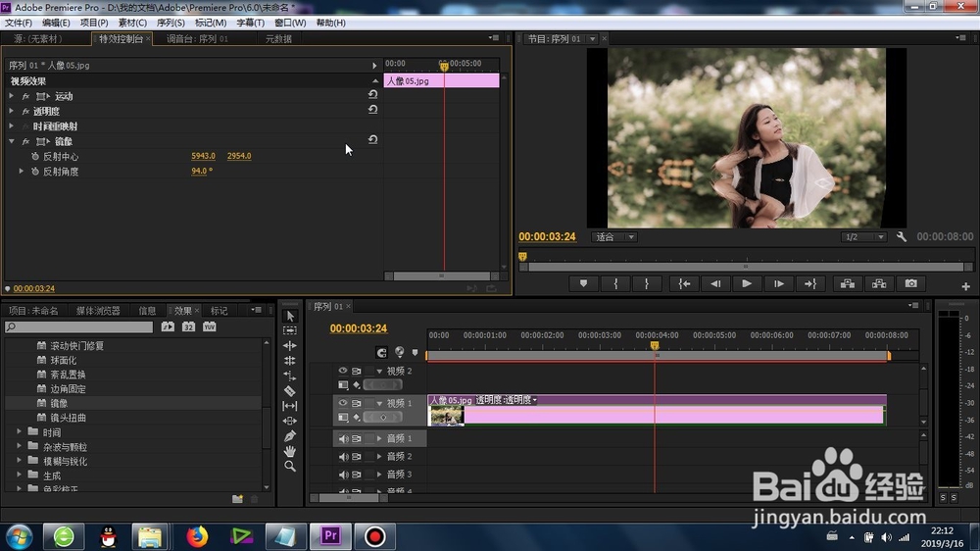The image size is (980, 551).
Task: Mute 音频 1 track speaker
Action: 343,439
